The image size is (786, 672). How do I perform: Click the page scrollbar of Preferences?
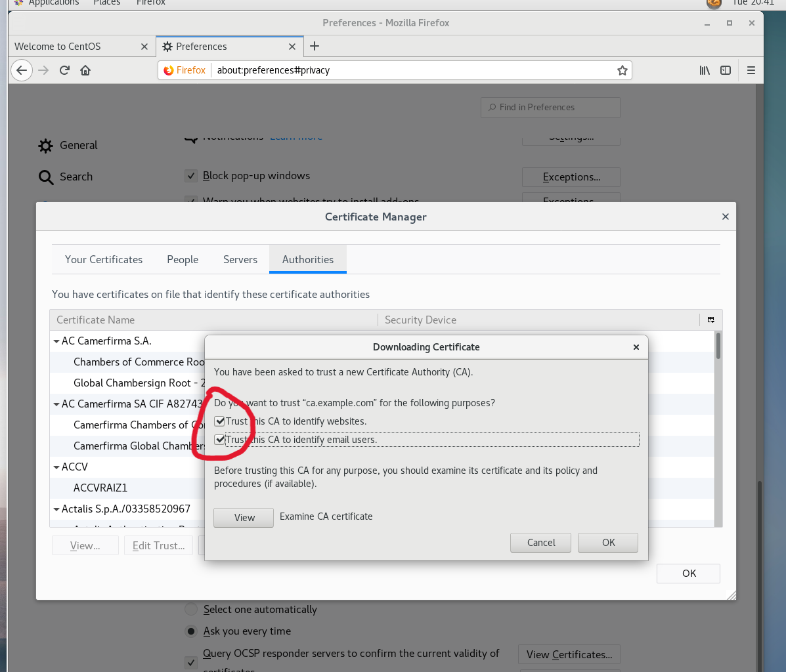tap(760, 576)
